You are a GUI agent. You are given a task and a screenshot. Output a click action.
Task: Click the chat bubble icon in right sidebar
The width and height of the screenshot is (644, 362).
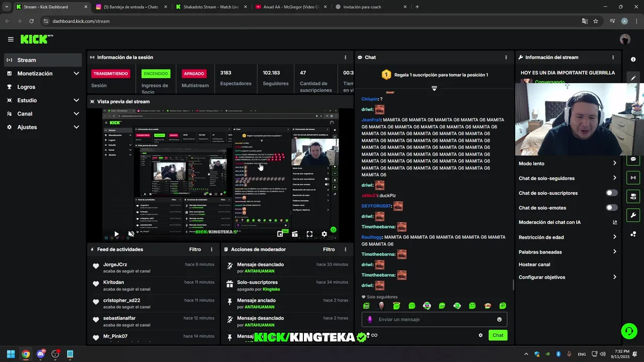(633, 159)
